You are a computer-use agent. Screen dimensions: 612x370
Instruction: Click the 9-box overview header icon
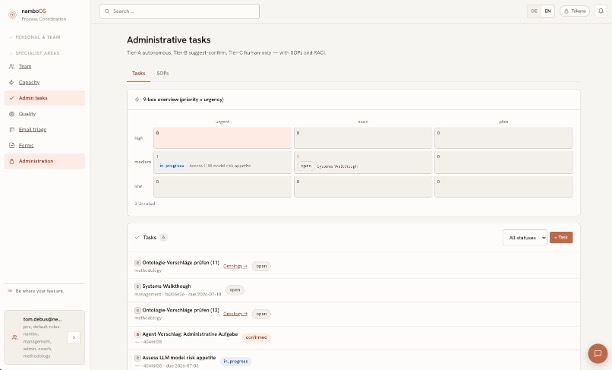point(137,100)
